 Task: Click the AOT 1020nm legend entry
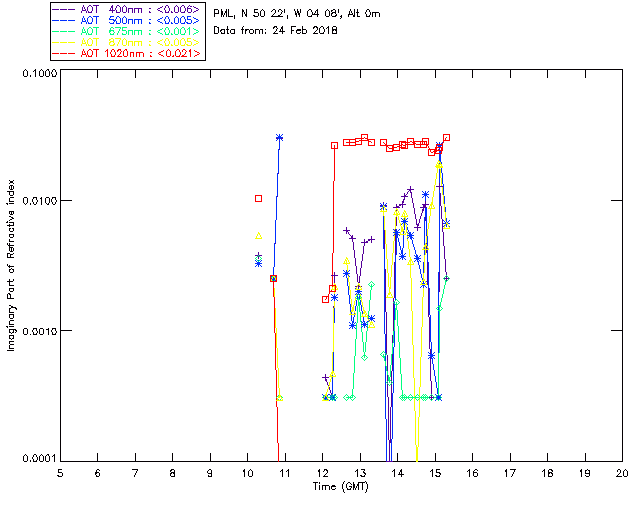point(127,53)
